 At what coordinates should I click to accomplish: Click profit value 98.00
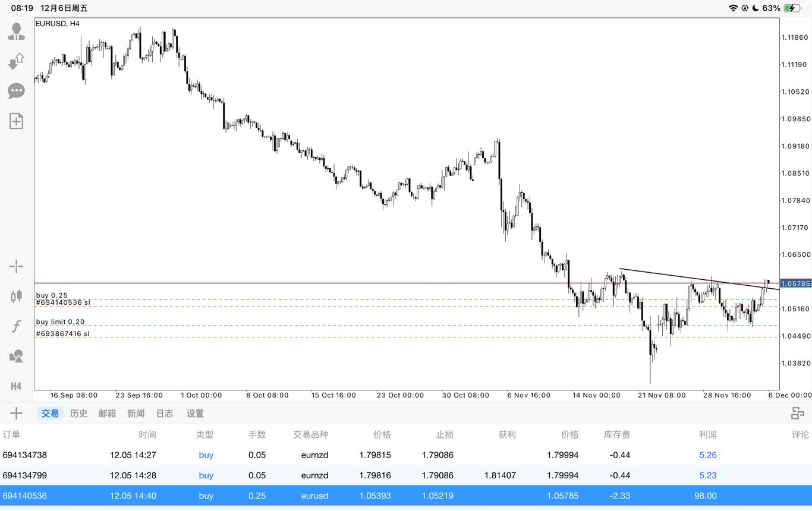(x=704, y=496)
